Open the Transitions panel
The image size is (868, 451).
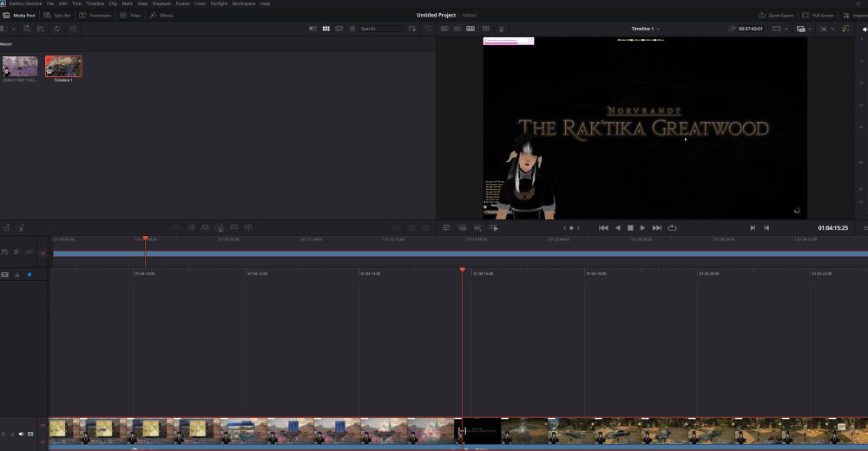pyautogui.click(x=95, y=16)
